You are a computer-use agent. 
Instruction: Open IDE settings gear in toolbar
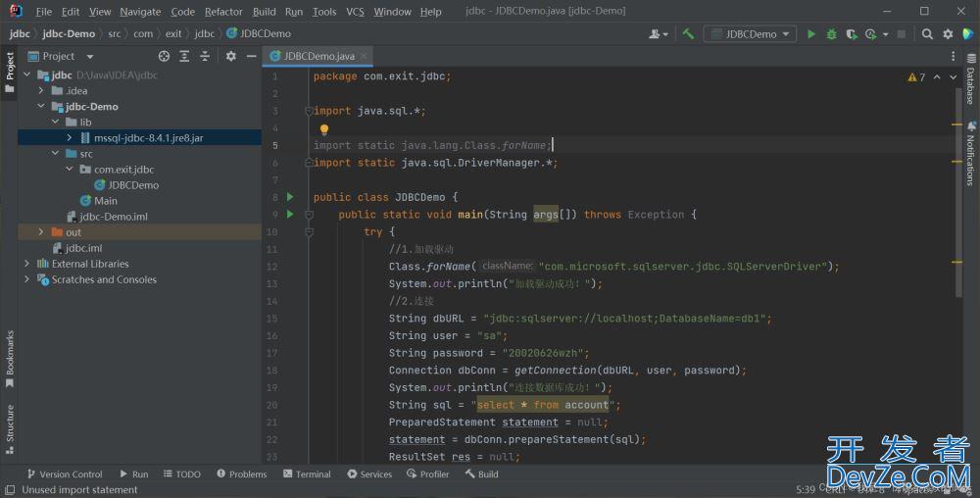point(948,33)
